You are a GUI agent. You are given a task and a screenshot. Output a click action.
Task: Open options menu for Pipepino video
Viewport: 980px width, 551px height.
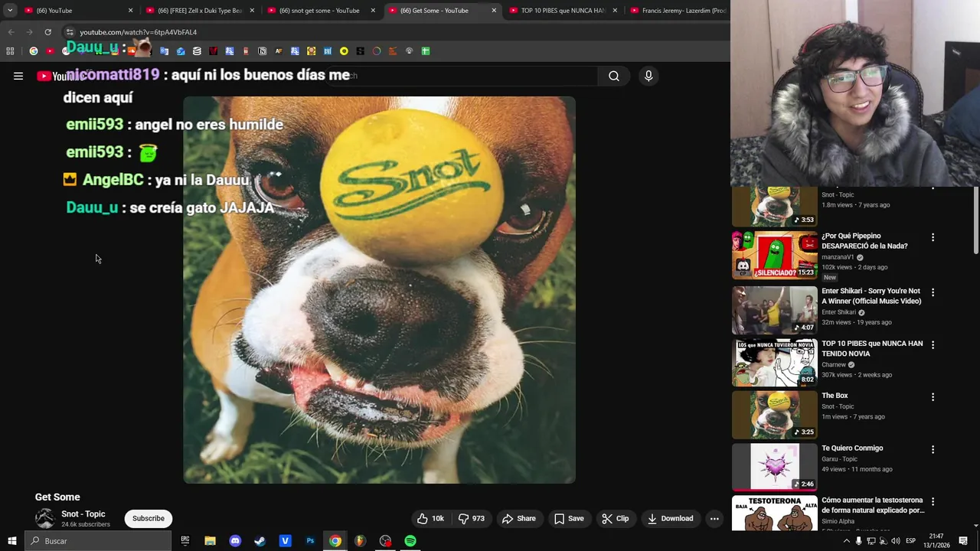pyautogui.click(x=933, y=237)
